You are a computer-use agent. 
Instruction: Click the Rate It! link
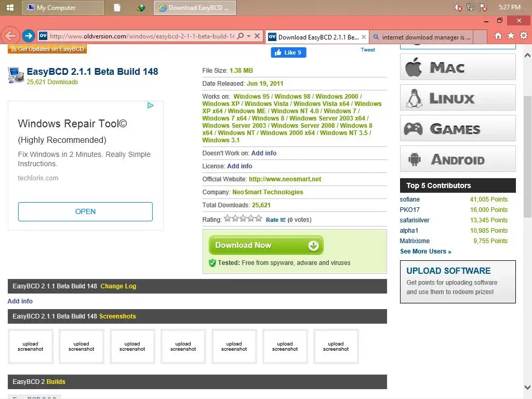pos(275,220)
